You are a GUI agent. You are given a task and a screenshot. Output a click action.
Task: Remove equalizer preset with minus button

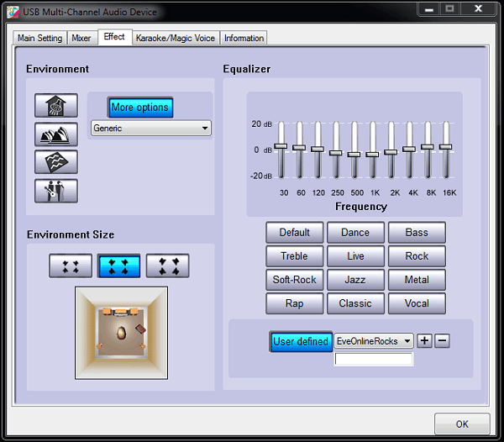(442, 340)
